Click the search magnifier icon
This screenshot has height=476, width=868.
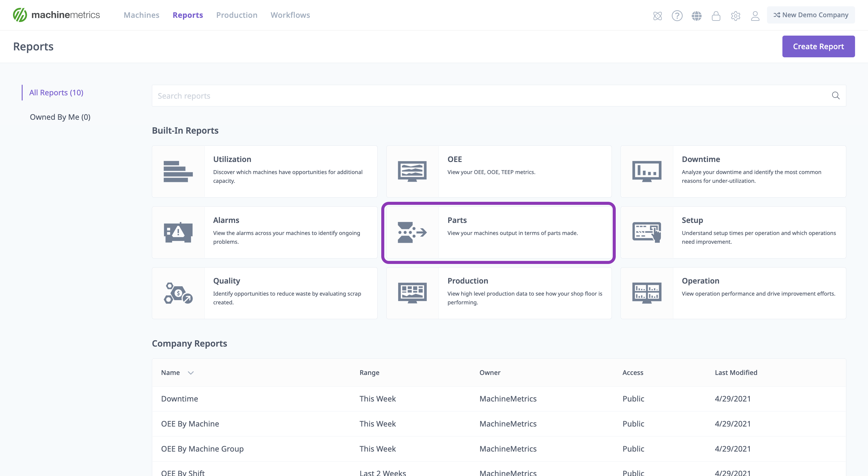coord(836,95)
